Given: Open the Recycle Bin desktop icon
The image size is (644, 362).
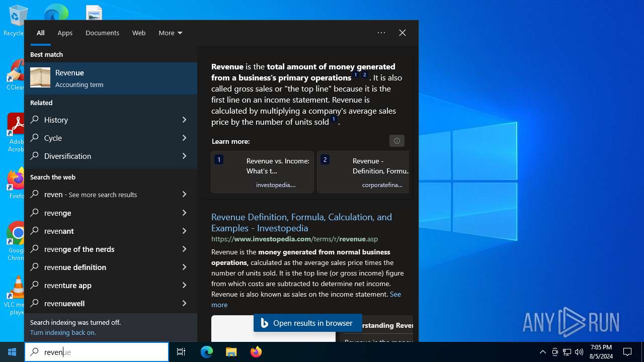Looking at the screenshot, I should [x=15, y=20].
